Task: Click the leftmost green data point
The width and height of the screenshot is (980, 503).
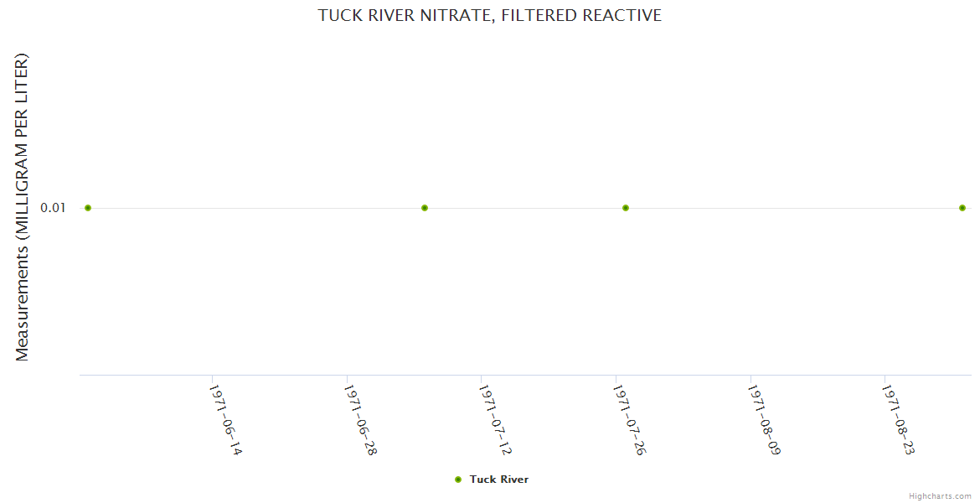Action: pos(88,207)
